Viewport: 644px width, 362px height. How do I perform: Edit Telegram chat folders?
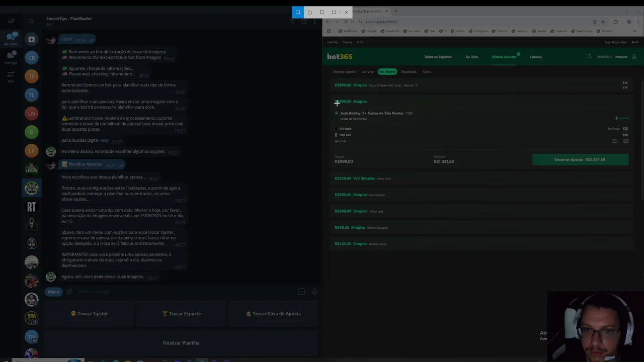[x=11, y=76]
